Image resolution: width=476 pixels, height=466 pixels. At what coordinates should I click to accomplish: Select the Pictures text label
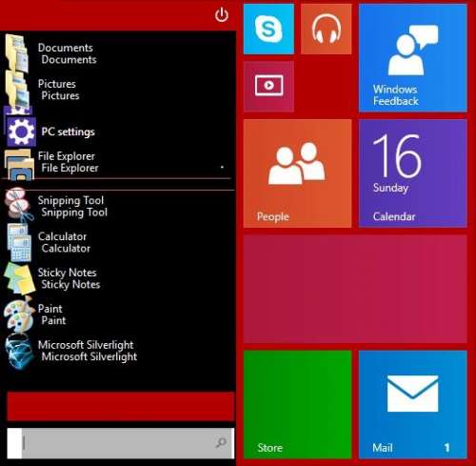pyautogui.click(x=58, y=90)
